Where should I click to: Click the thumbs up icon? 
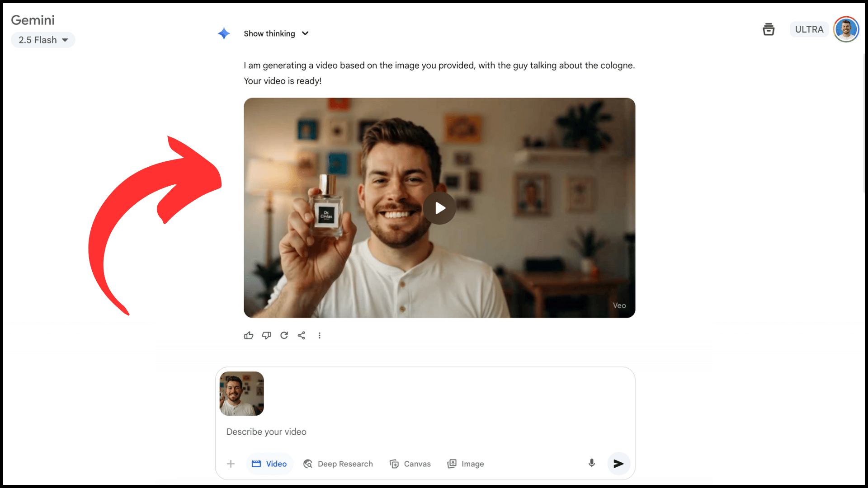point(249,335)
